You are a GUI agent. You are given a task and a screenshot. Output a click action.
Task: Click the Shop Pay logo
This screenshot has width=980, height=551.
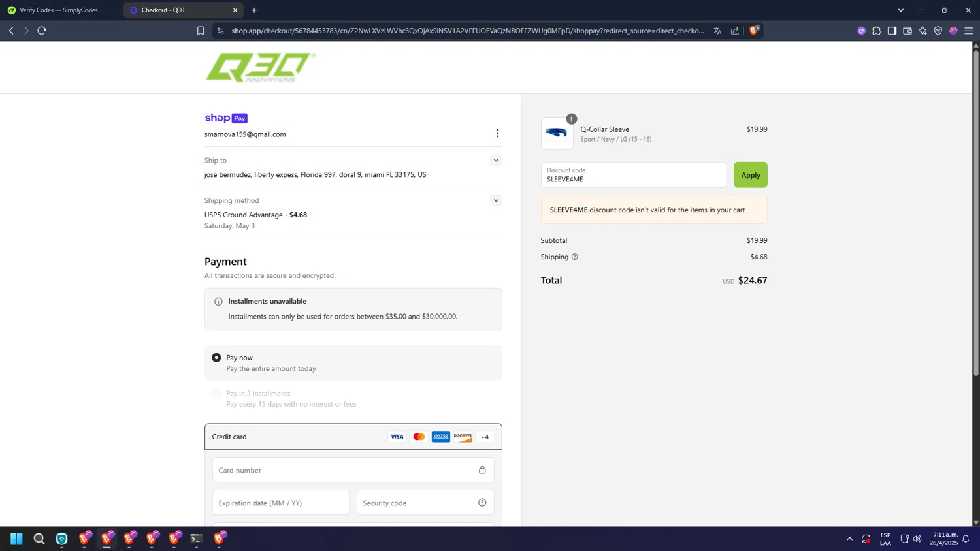(226, 118)
